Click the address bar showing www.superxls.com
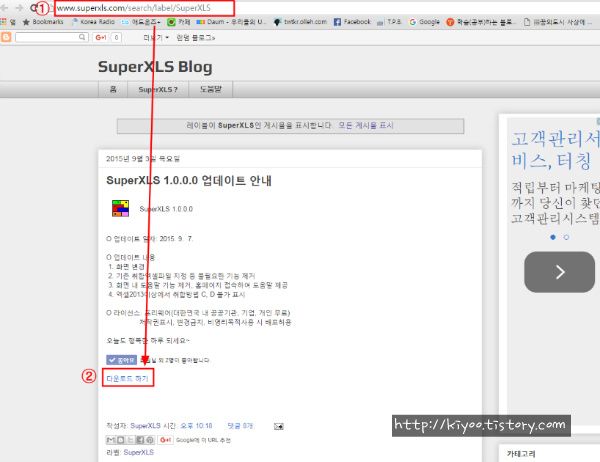 click(x=144, y=8)
